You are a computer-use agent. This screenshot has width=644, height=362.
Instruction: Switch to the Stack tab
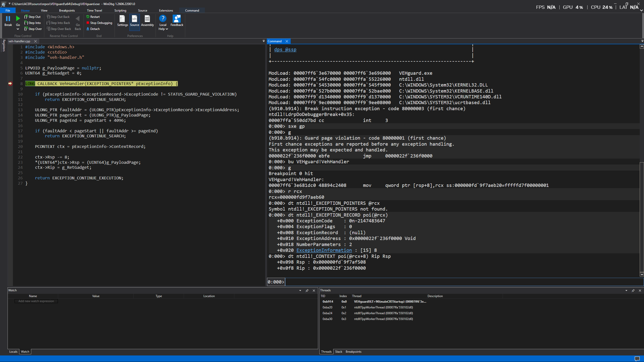[338, 352]
